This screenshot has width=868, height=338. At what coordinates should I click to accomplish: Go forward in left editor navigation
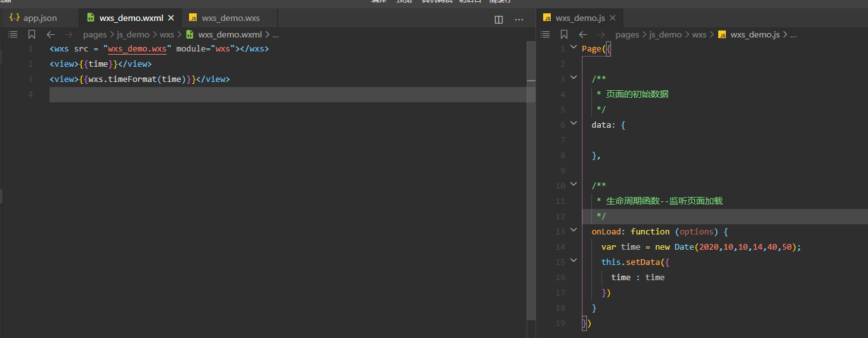coord(69,35)
